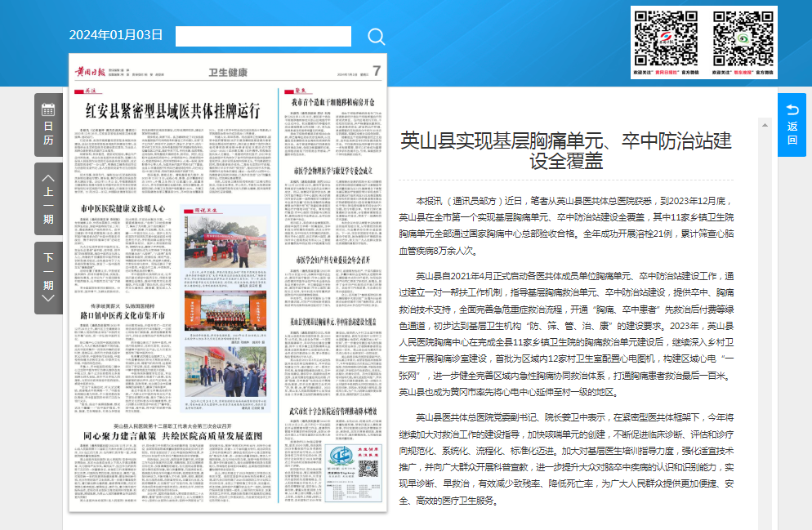The image size is (812, 530).
Task: Open article 同心聚力建言献策 共绘医院高质量发展蓝图
Action: click(x=172, y=437)
